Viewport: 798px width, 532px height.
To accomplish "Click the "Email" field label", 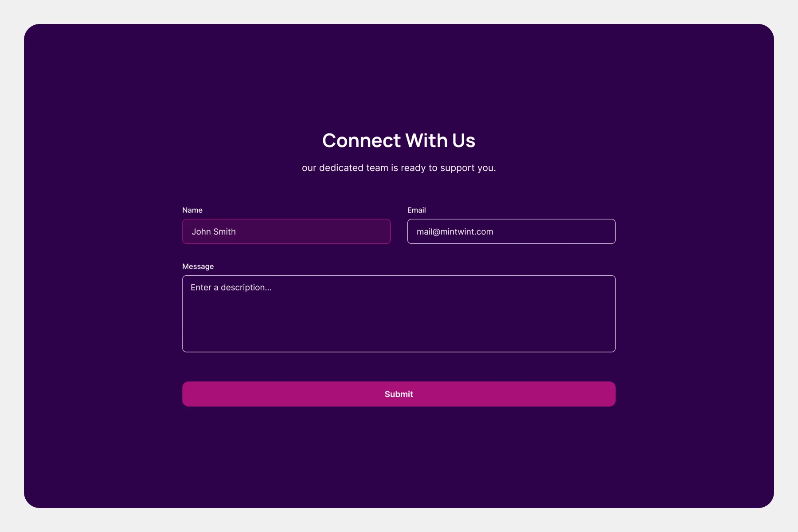I will pos(416,210).
